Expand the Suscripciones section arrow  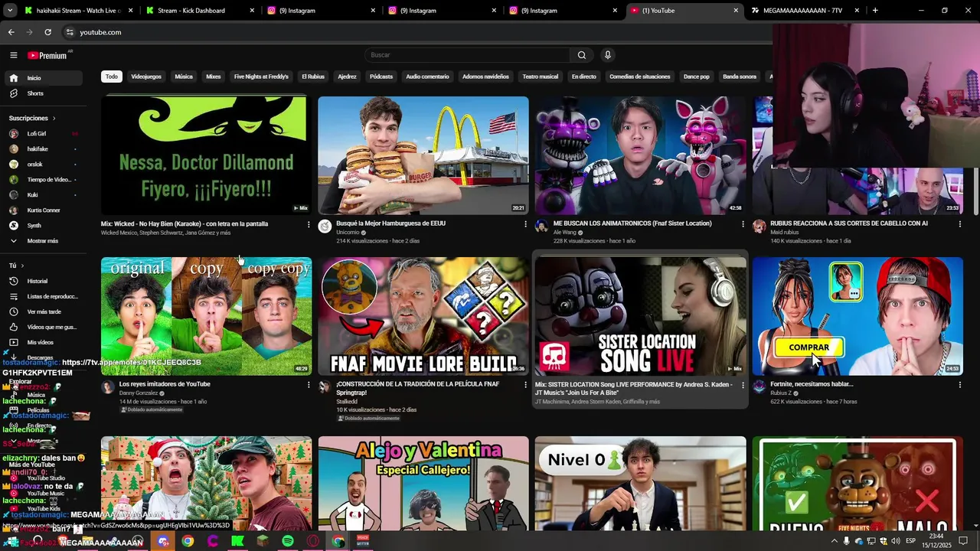point(54,119)
